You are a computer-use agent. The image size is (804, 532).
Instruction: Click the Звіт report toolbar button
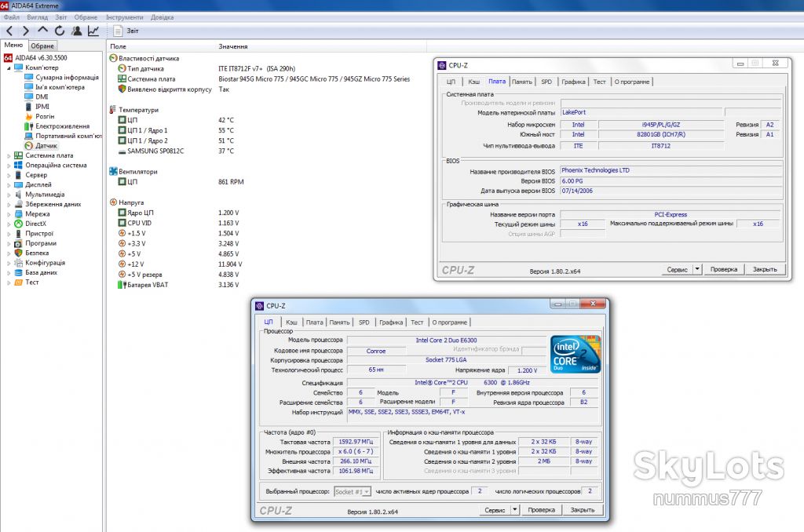coord(126,31)
